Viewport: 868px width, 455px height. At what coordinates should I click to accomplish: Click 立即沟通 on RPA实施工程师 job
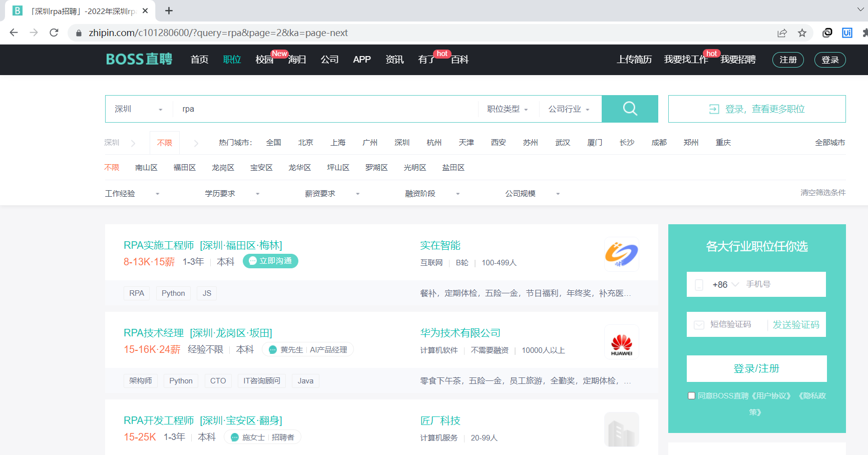click(270, 261)
